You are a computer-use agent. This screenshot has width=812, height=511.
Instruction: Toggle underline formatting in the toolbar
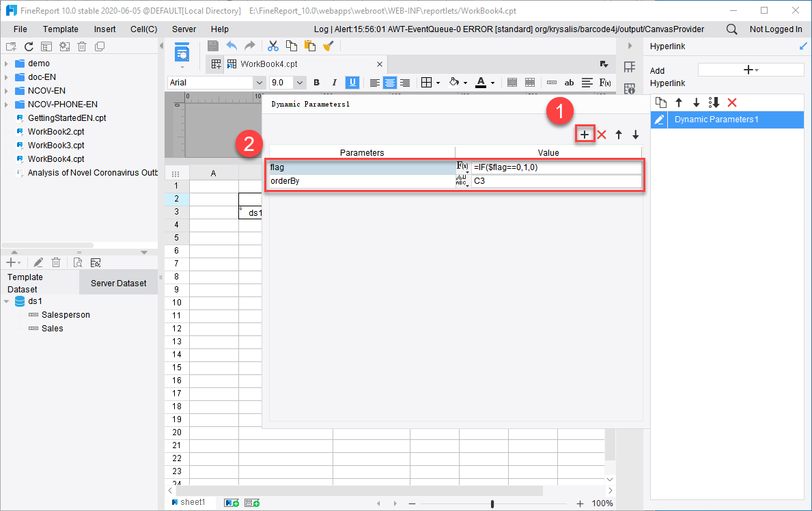click(352, 82)
